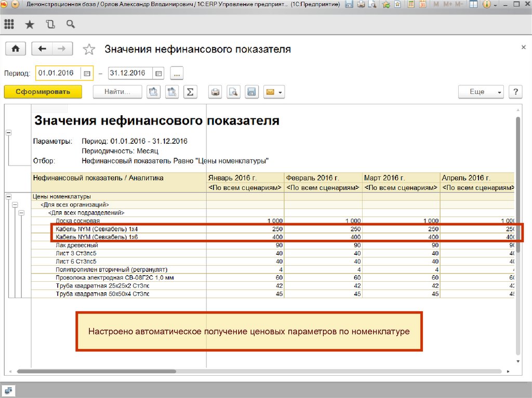Screen dimensions: 532x398
Task: Go to the home page
Action: point(16,49)
